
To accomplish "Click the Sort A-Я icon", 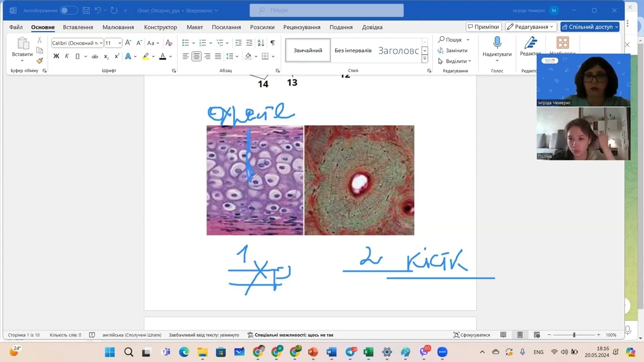I will [261, 43].
